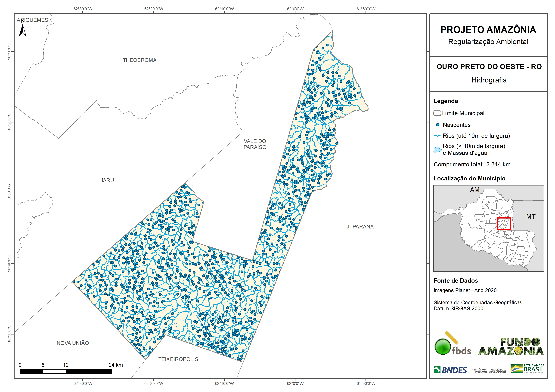
Task: Click the Limite Municipal legend box symbol
Action: [437, 113]
